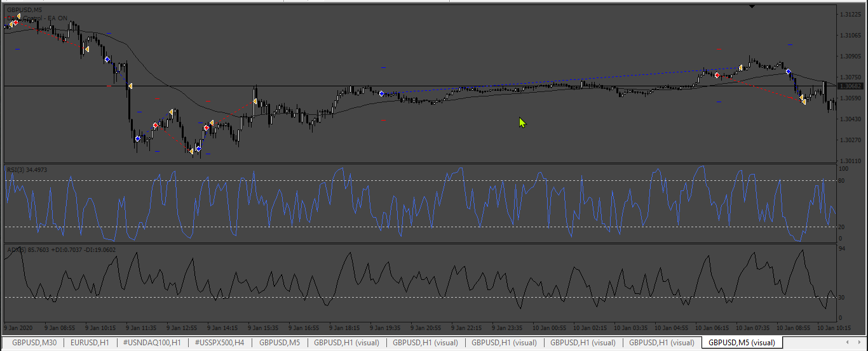This screenshot has height=351, width=868.
Task: Switch to the GBPUSD,M30 chart tab
Action: click(34, 343)
